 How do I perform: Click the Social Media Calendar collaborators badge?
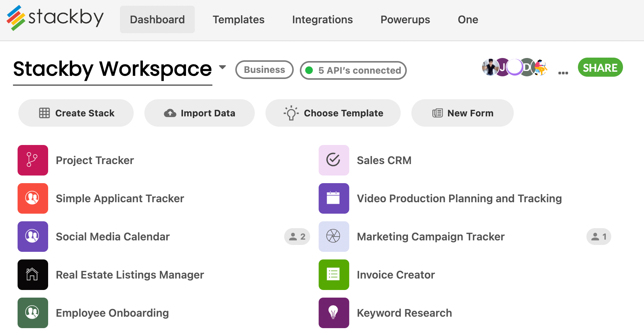coord(297,237)
